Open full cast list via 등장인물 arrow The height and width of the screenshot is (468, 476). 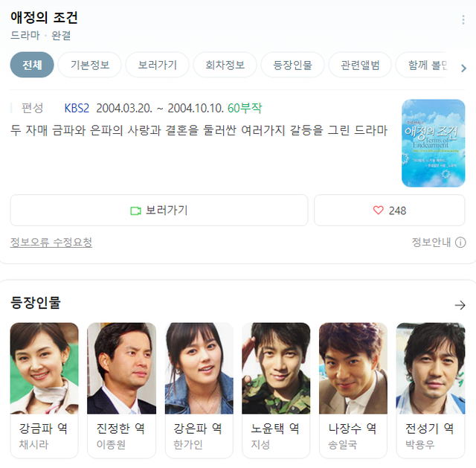(460, 305)
